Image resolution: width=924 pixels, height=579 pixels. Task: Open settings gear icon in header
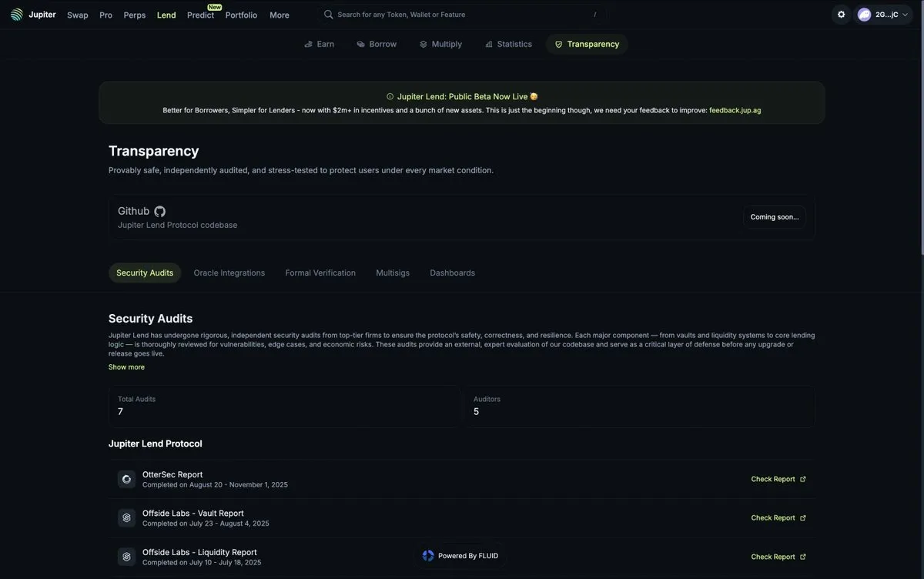click(841, 15)
